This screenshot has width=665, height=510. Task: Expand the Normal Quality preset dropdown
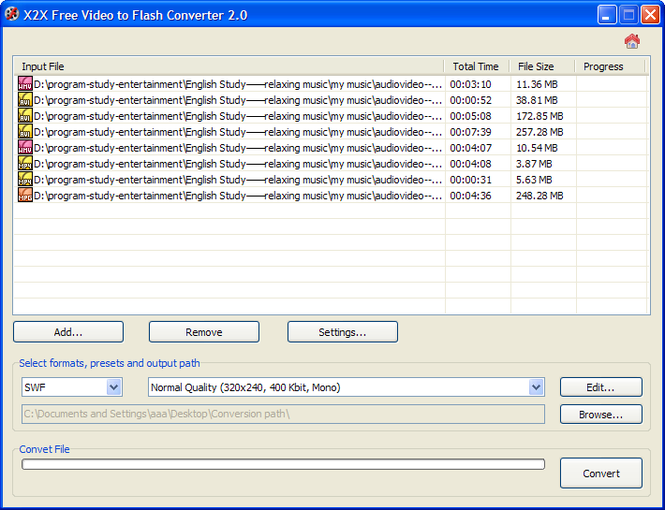coord(536,387)
